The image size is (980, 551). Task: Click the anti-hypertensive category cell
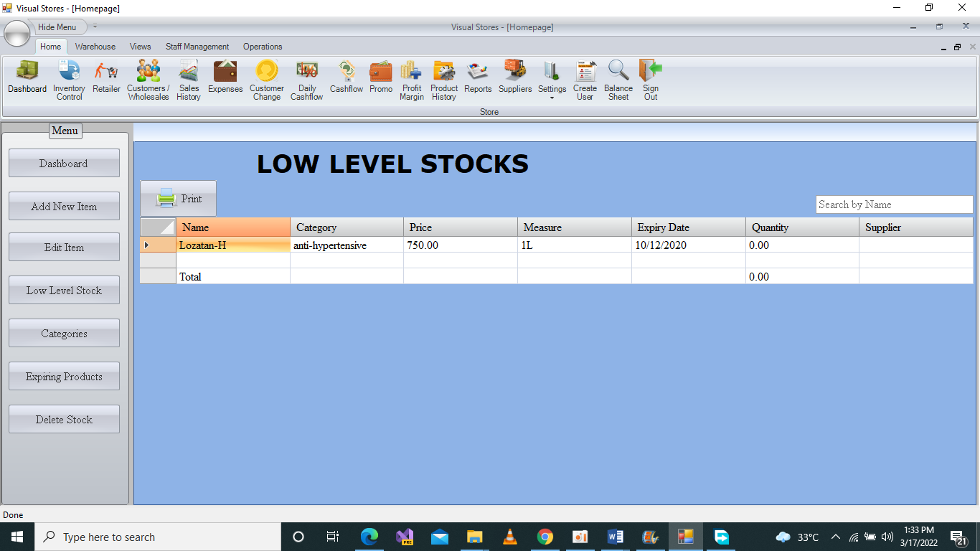click(347, 245)
